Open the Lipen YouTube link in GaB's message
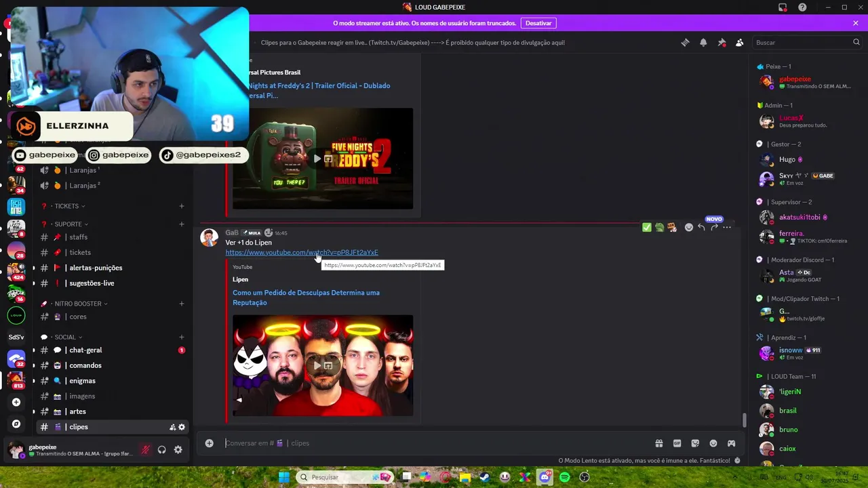Viewport: 868px width, 488px height. click(302, 253)
